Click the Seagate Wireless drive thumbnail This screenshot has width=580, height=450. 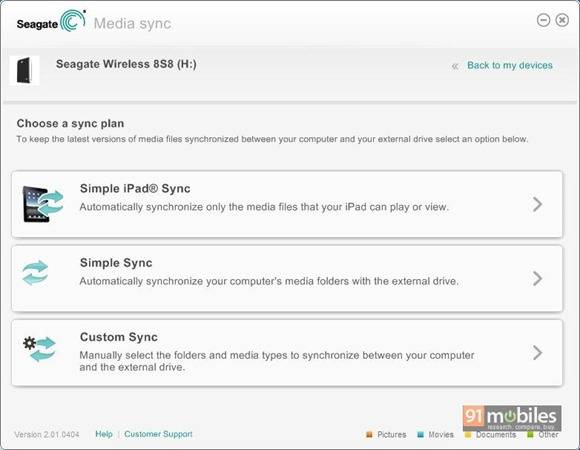[24, 70]
